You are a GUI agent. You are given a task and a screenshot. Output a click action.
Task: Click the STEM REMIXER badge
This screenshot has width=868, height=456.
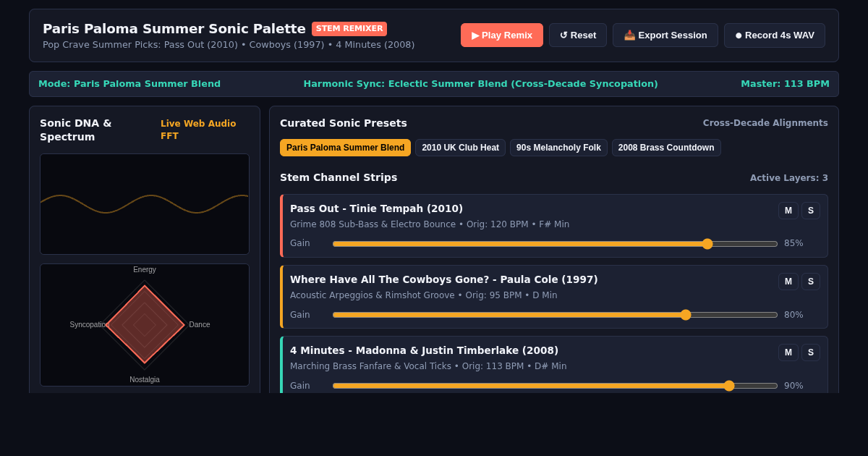(349, 29)
